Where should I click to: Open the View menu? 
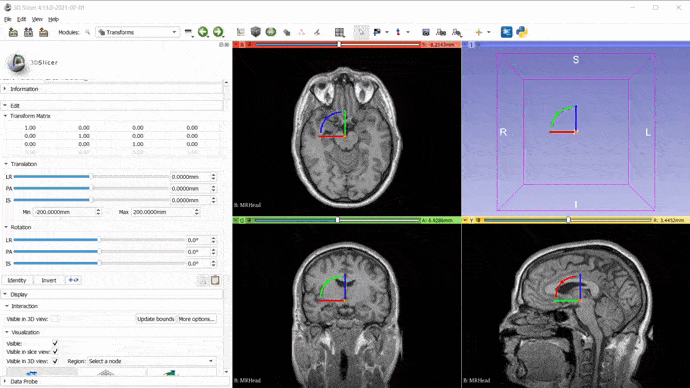coord(37,19)
